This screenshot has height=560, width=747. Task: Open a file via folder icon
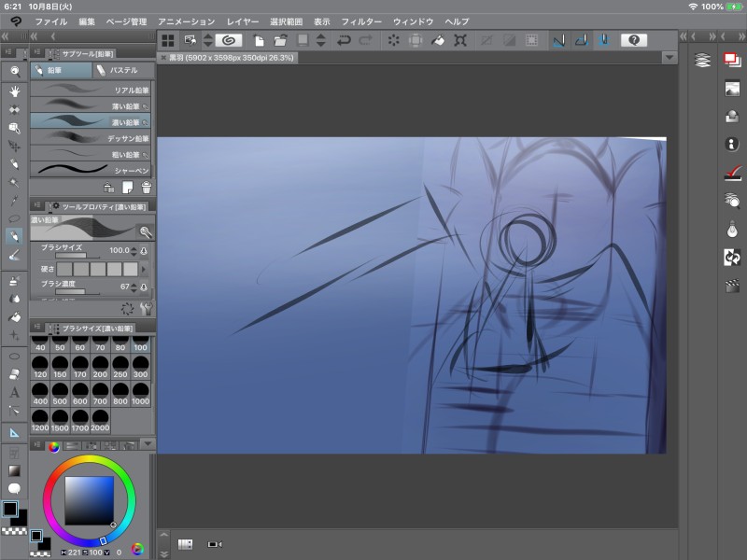click(281, 40)
